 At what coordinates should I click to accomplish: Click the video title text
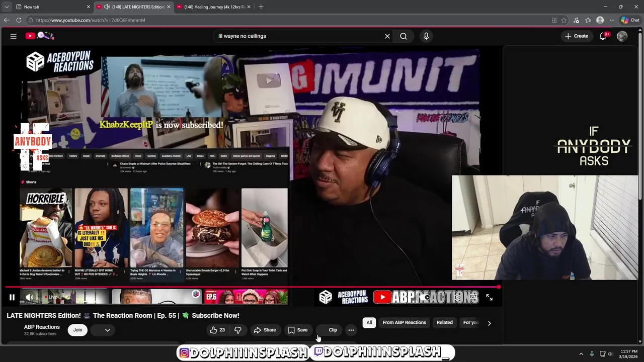(x=123, y=315)
